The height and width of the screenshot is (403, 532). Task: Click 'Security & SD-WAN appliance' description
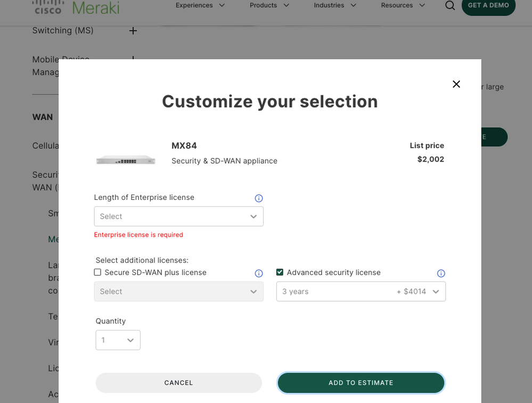pyautogui.click(x=224, y=161)
